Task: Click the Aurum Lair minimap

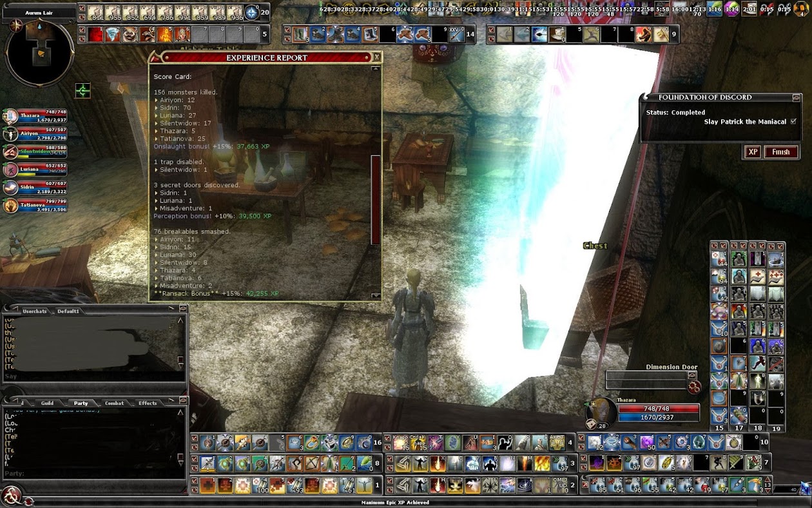Action: 39,53
